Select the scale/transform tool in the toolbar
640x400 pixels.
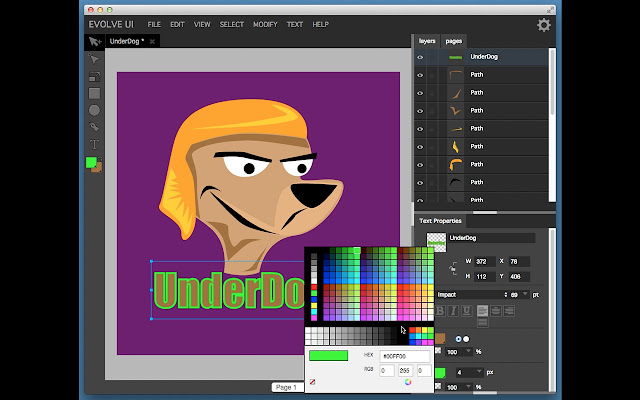point(94,76)
